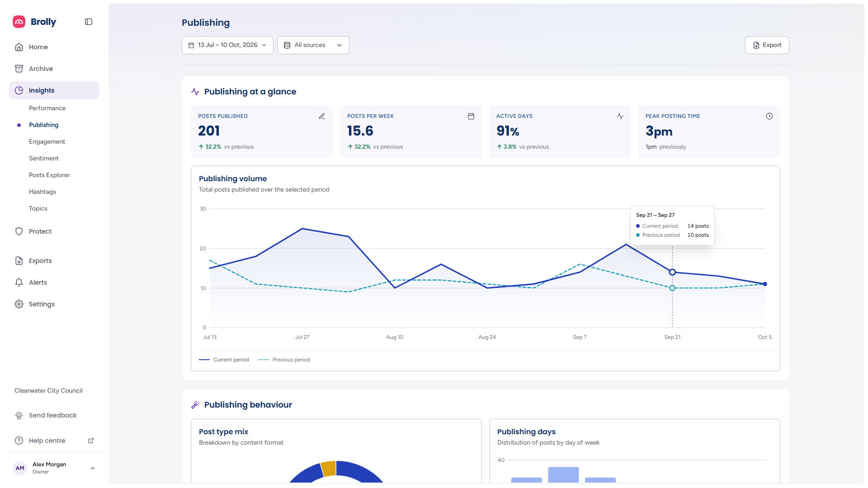868x488 pixels.
Task: Click the Clearwater City Council organization name
Action: coord(48,390)
